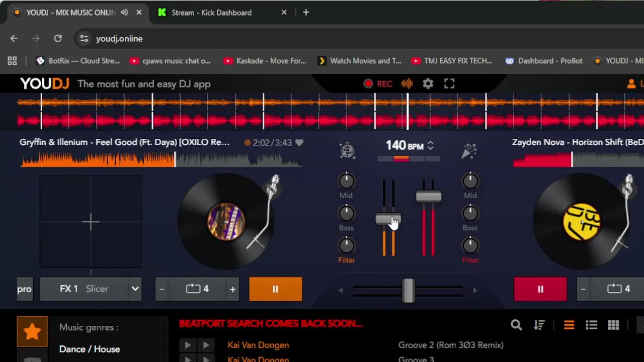Click the orange top overview waveform
This screenshot has width=644, height=362.
coord(330,103)
